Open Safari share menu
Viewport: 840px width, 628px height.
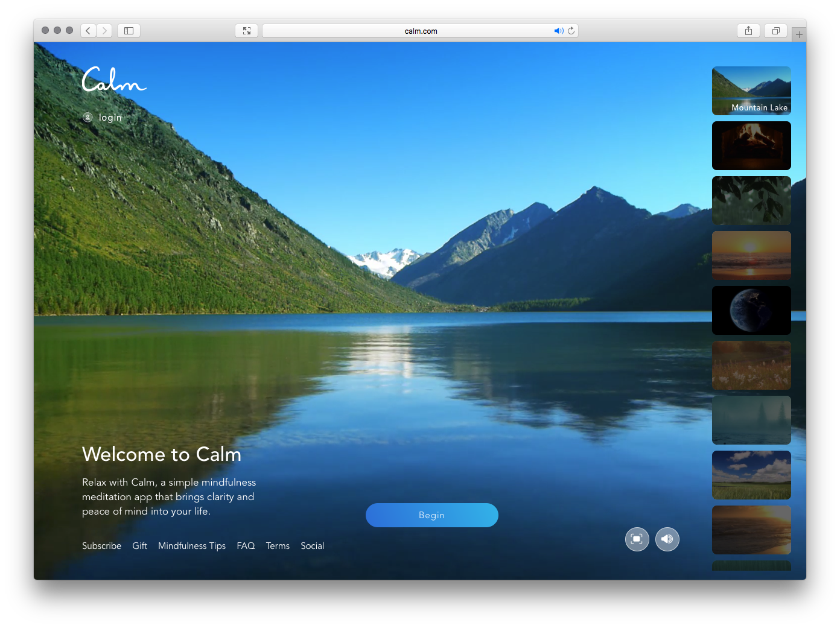coord(748,31)
